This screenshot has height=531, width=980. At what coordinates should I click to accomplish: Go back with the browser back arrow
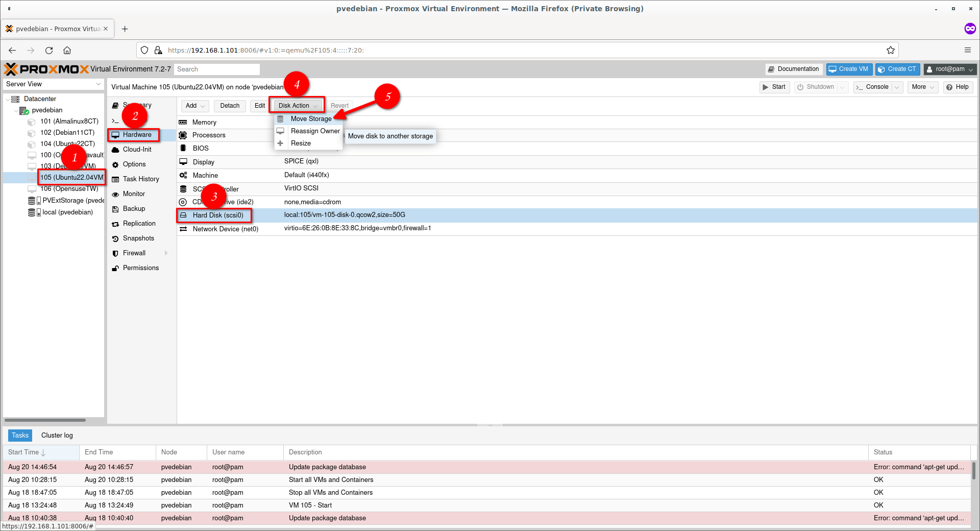(x=12, y=51)
